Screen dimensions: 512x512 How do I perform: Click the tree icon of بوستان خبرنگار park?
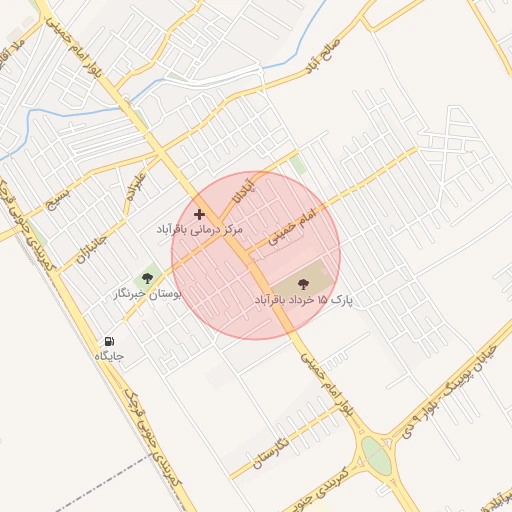(147, 278)
